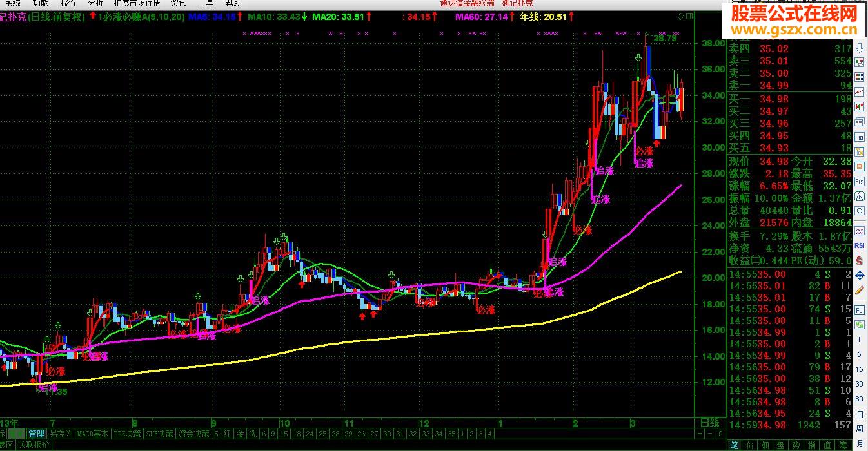Select the candlestick chart icon
The image size is (868, 451).
point(860,107)
